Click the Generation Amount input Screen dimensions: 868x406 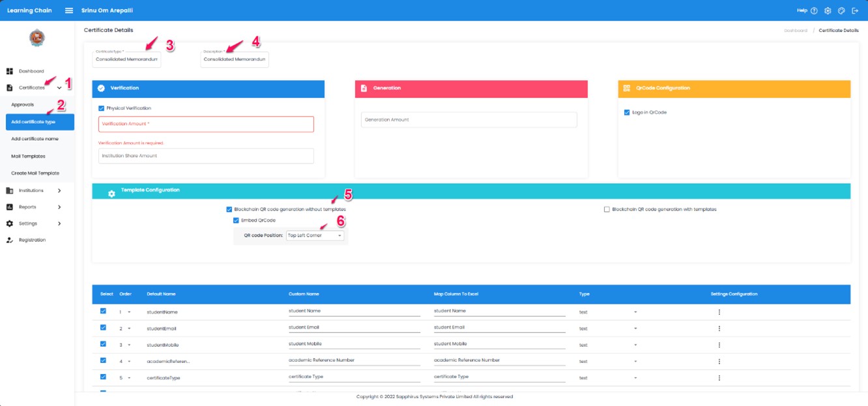pyautogui.click(x=469, y=120)
